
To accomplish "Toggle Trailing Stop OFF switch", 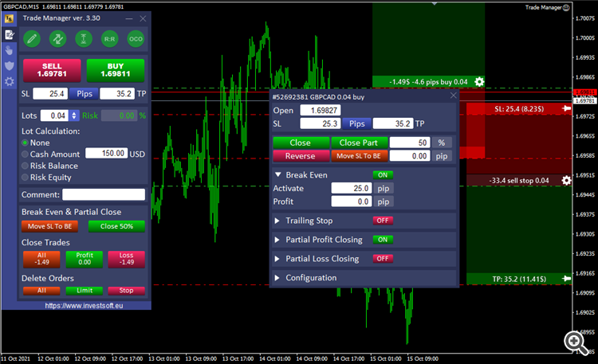I will click(x=383, y=221).
